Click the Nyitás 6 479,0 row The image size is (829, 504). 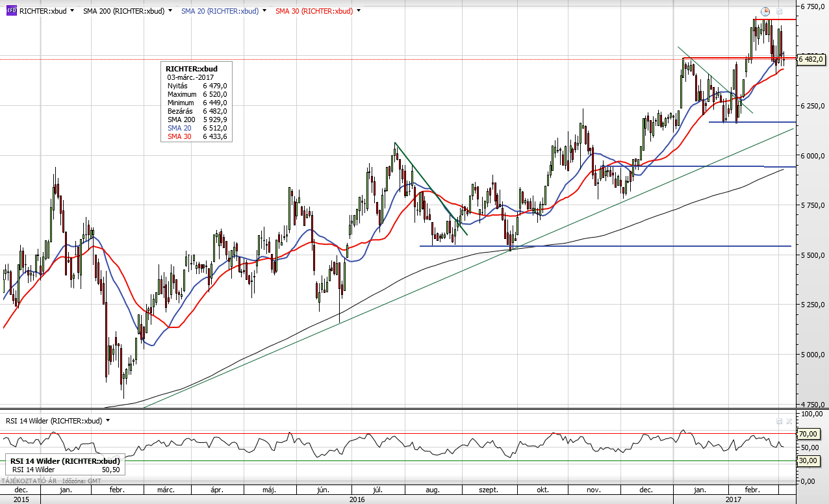point(196,86)
